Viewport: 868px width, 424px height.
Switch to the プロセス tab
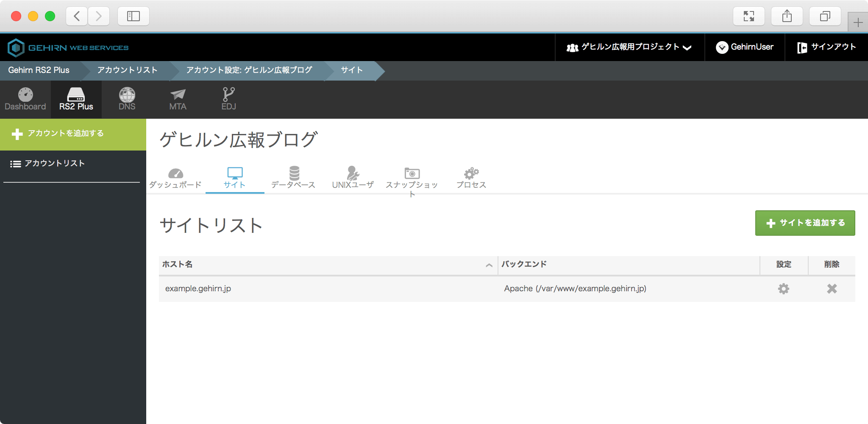[x=471, y=179]
